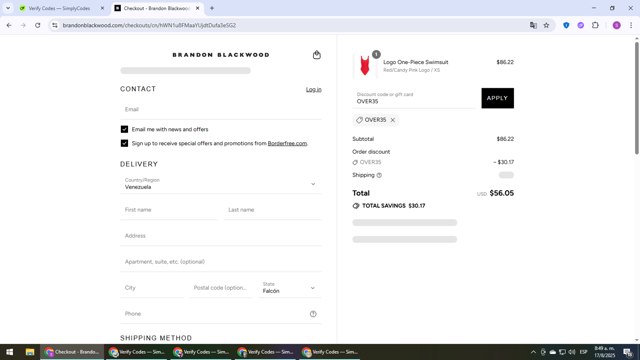The image size is (640, 360).
Task: Open the Windows Start menu
Action: click(9, 352)
